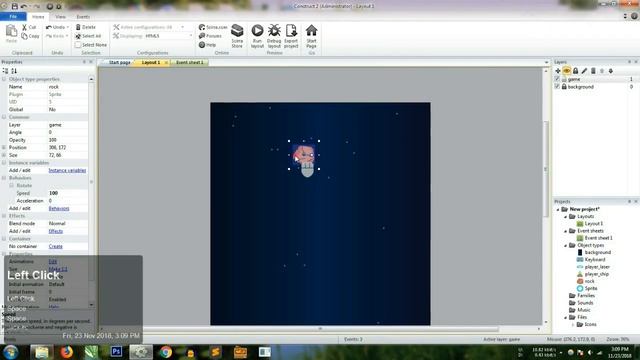
Task: Click Select None in the ribbon
Action: pos(91,45)
